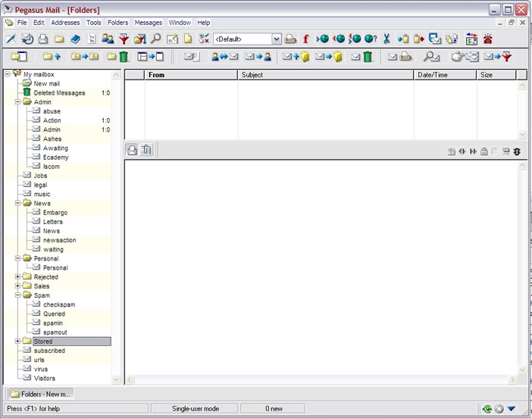Open address books blue book icon
This screenshot has height=418, width=532.
point(75,39)
